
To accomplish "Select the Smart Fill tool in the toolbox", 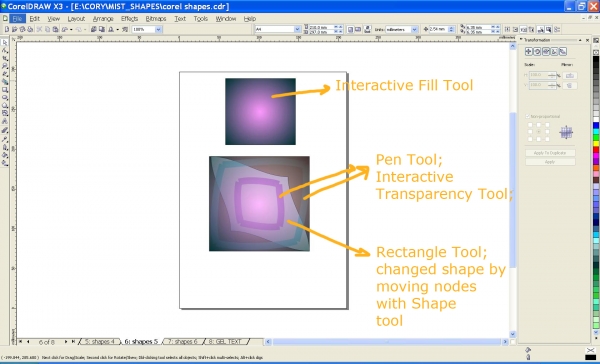I will [5, 82].
